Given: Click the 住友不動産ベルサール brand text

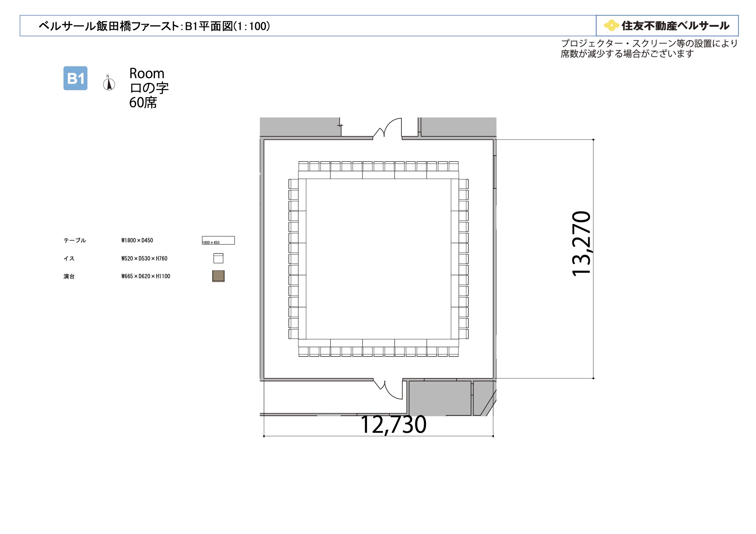Looking at the screenshot, I should click(x=675, y=26).
